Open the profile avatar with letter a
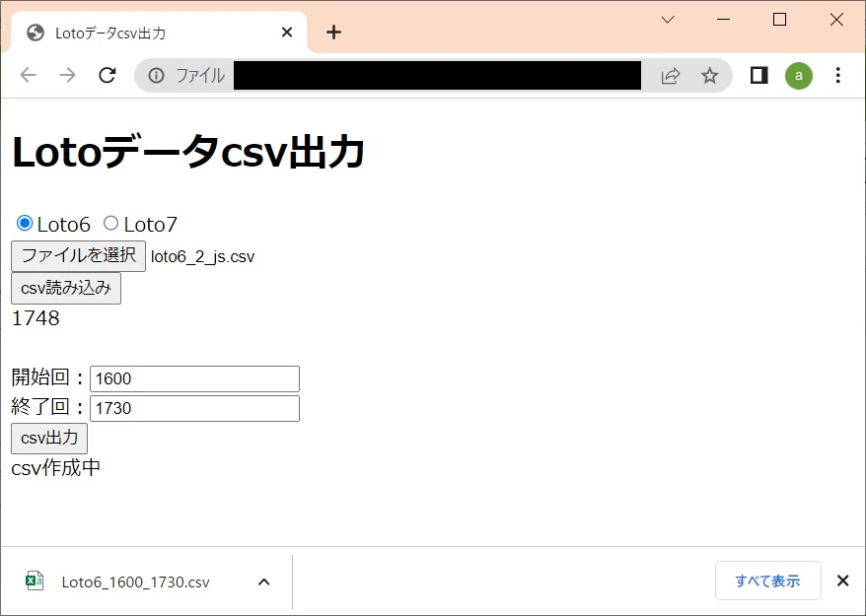Image resolution: width=866 pixels, height=616 pixels. 799,75
